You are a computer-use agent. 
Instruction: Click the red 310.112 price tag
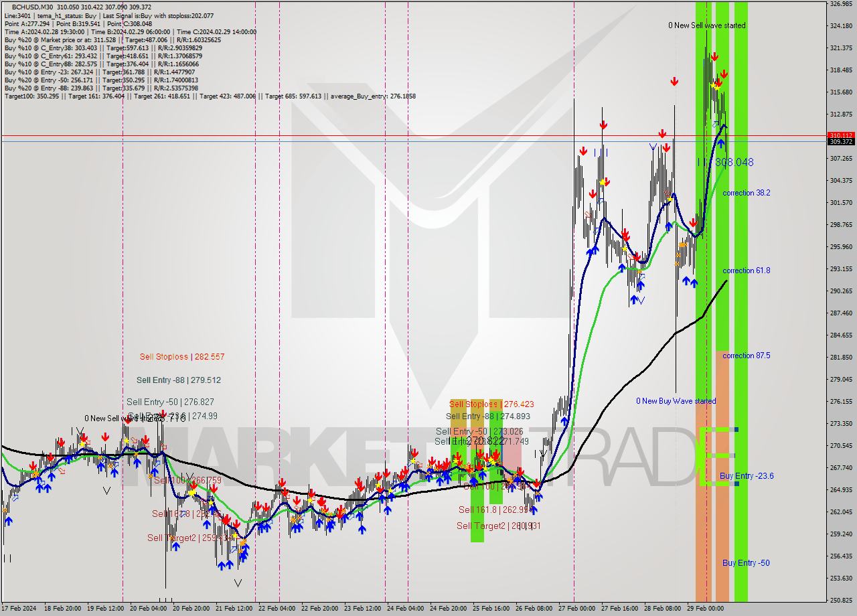841,135
